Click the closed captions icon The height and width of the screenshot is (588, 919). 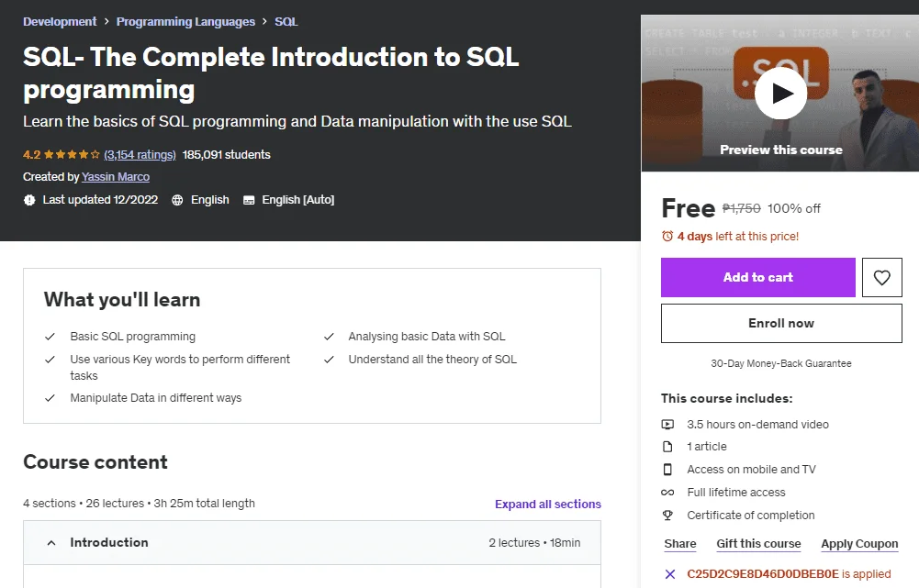pos(249,200)
